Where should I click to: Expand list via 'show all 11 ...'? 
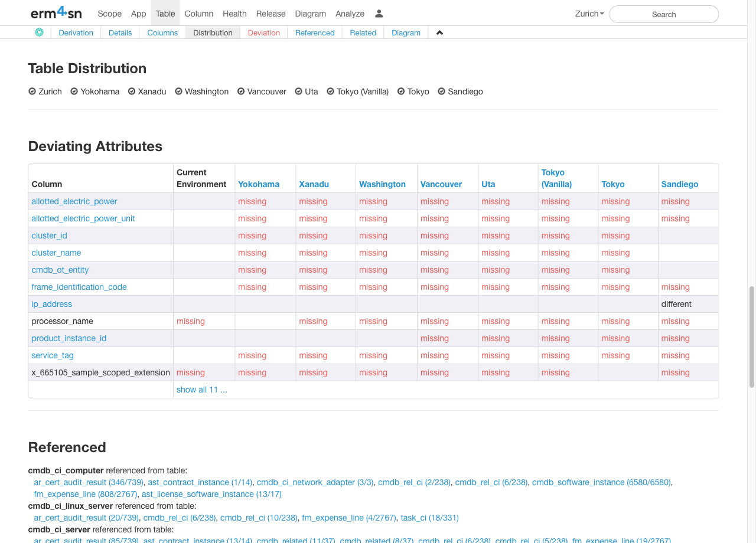(201, 390)
